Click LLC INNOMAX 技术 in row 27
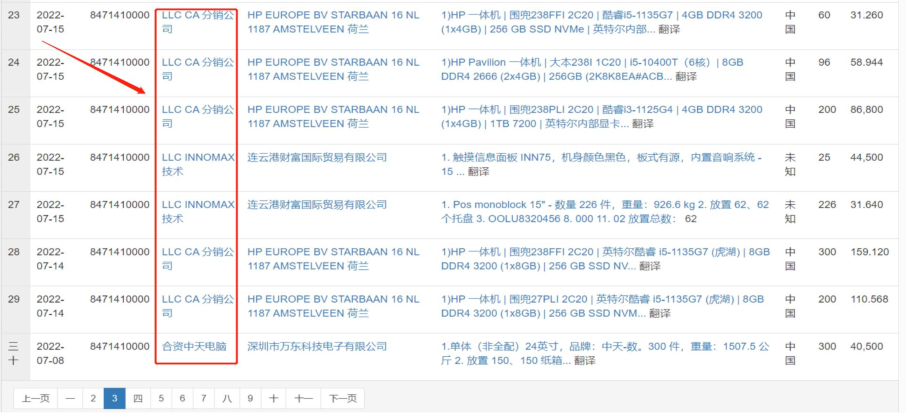 click(196, 211)
